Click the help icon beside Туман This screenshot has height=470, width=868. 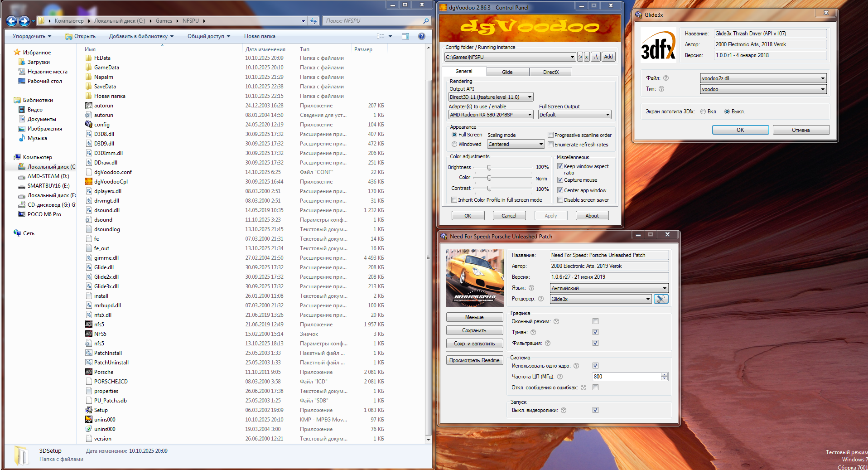click(x=533, y=332)
